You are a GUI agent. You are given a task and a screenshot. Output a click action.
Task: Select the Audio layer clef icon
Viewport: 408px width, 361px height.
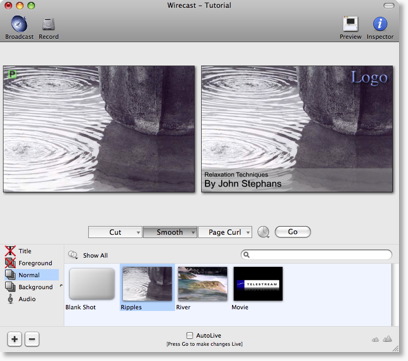pyautogui.click(x=10, y=299)
